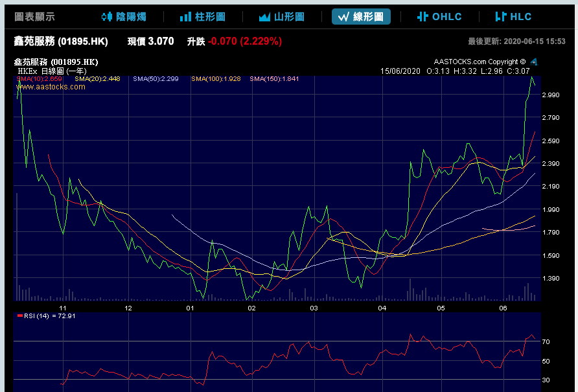The image size is (578, 392).
Task: Click the SMA(100):1.928 legend entry
Action: coord(216,79)
